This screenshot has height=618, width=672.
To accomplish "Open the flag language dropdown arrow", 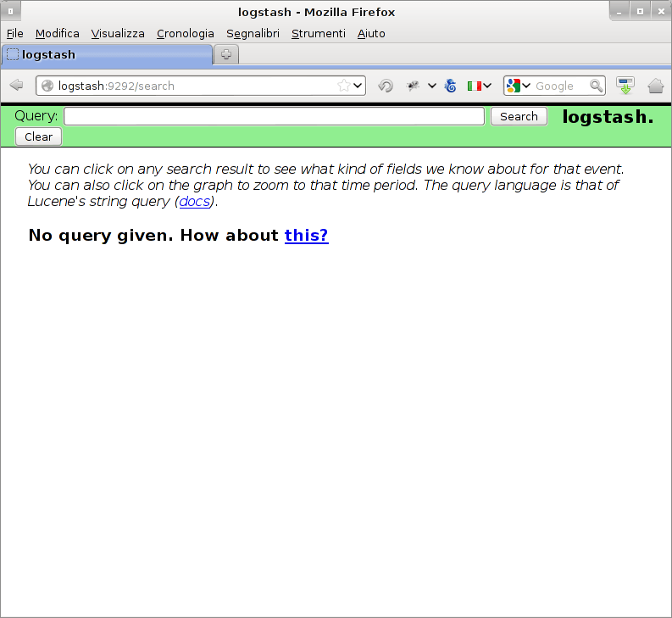I will point(487,86).
